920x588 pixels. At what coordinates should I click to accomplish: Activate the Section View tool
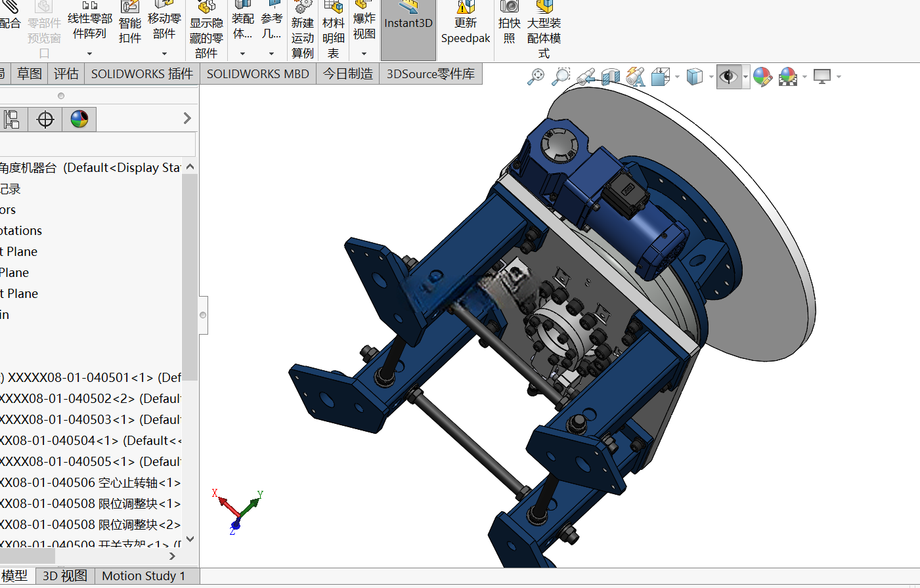pos(611,77)
